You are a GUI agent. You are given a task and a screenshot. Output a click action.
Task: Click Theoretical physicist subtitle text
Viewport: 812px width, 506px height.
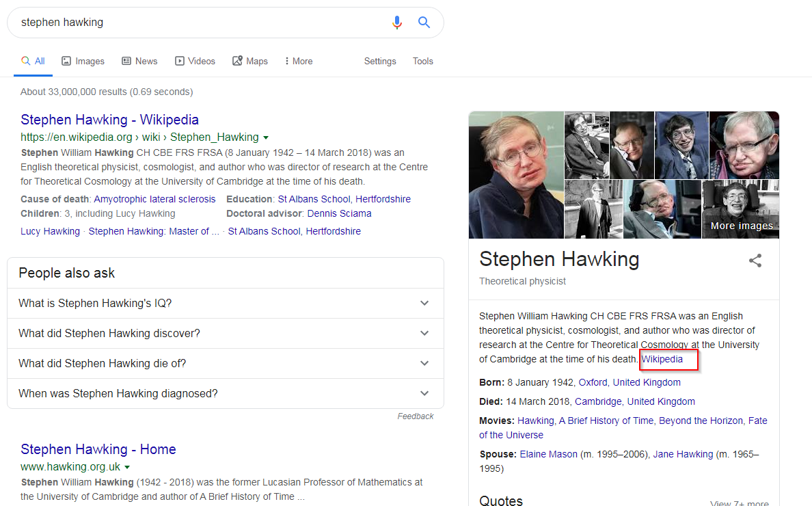522,281
